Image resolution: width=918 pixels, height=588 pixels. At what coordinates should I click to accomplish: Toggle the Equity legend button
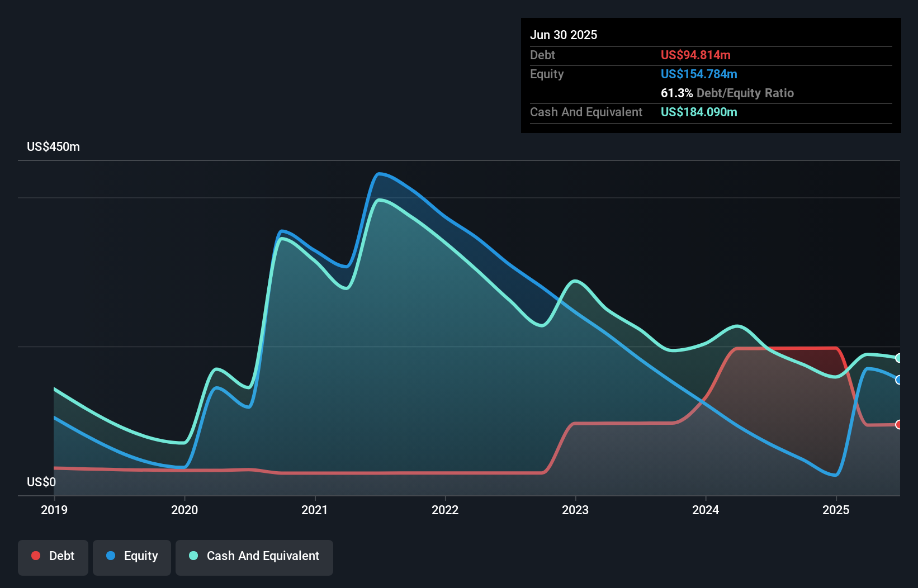coord(132,557)
